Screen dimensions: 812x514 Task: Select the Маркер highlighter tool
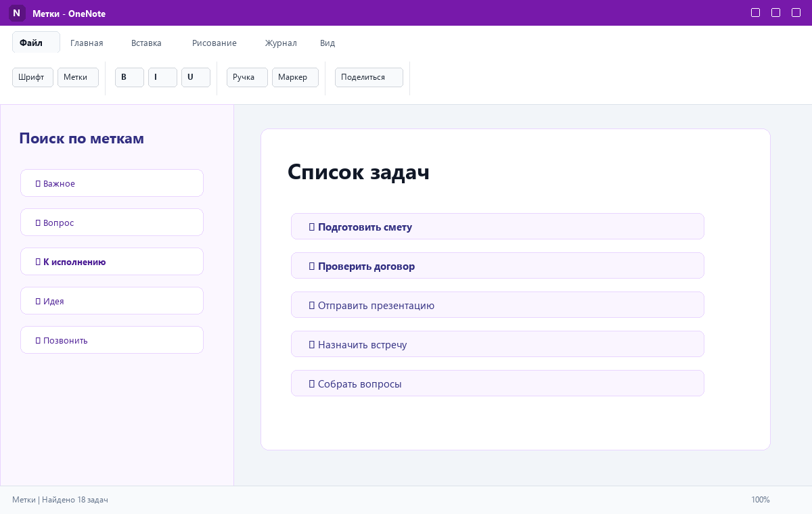295,77
